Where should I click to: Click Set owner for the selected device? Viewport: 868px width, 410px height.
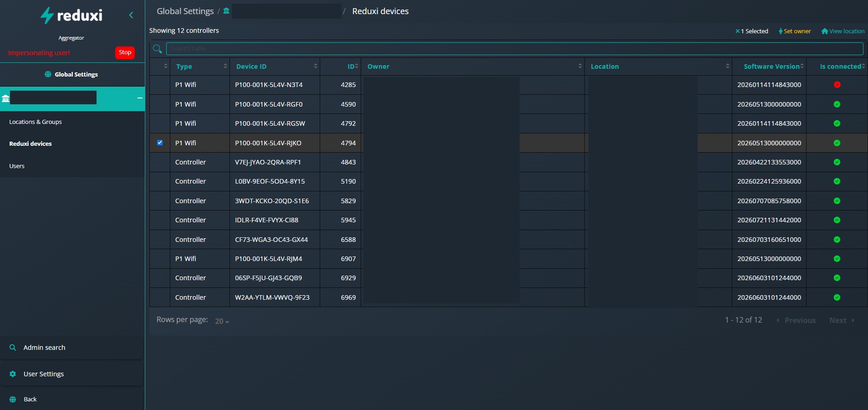click(x=795, y=31)
